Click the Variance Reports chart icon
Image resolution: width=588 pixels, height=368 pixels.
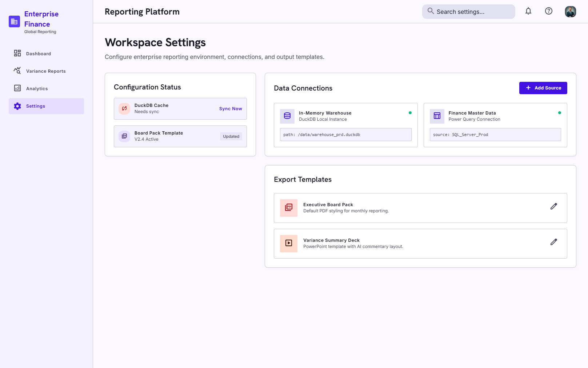click(17, 71)
